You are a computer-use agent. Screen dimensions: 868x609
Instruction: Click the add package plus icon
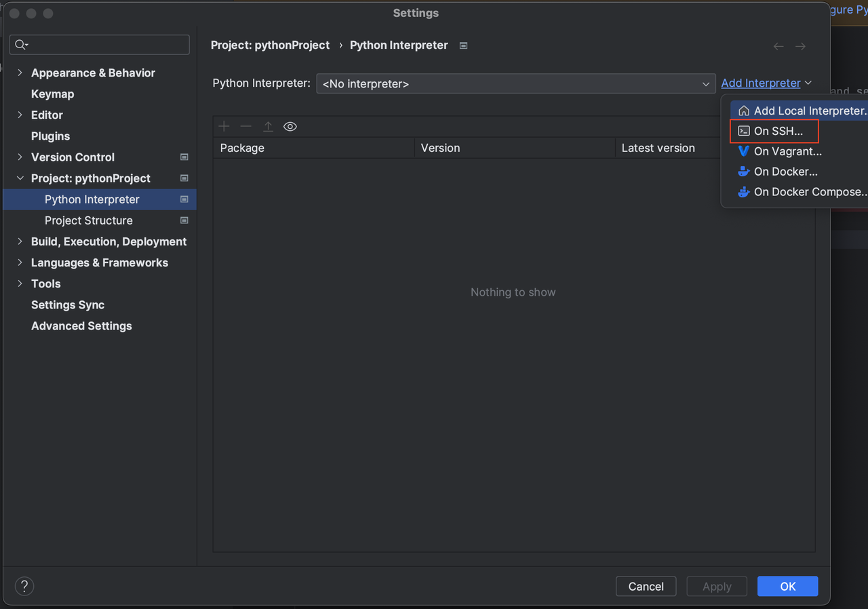[x=224, y=127]
